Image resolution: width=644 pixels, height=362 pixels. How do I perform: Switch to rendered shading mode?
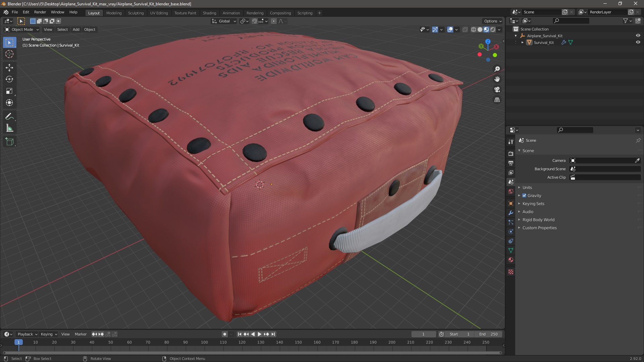coord(493,29)
